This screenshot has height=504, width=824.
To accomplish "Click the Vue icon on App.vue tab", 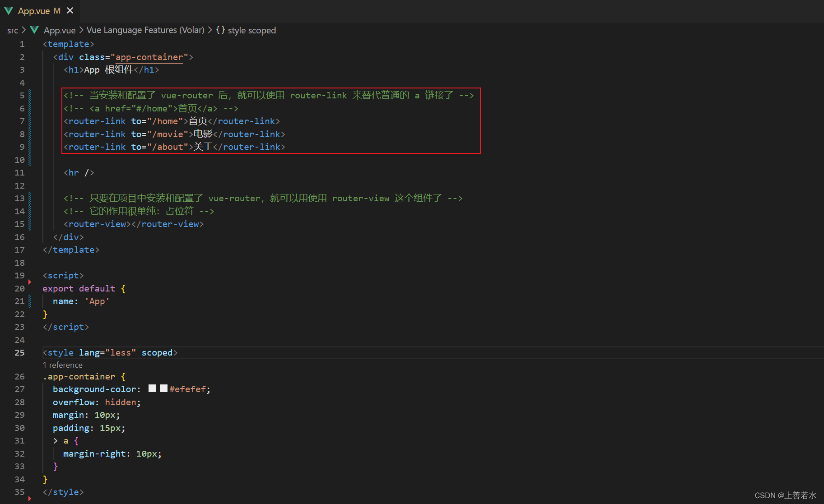I will click(x=9, y=10).
